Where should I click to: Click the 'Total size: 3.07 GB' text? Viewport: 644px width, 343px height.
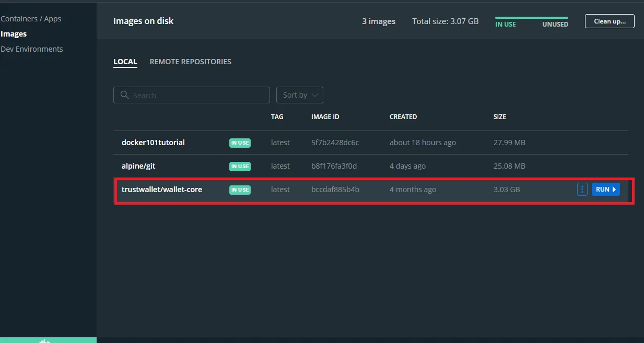coord(446,21)
